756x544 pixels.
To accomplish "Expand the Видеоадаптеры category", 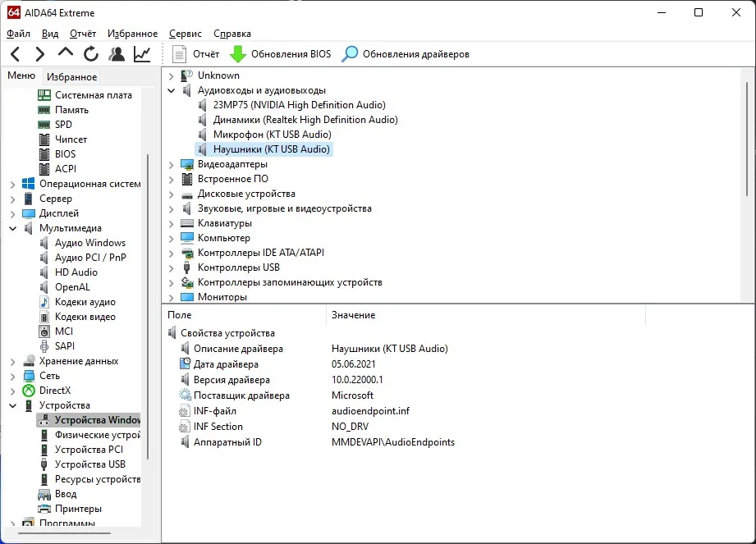I will 172,165.
